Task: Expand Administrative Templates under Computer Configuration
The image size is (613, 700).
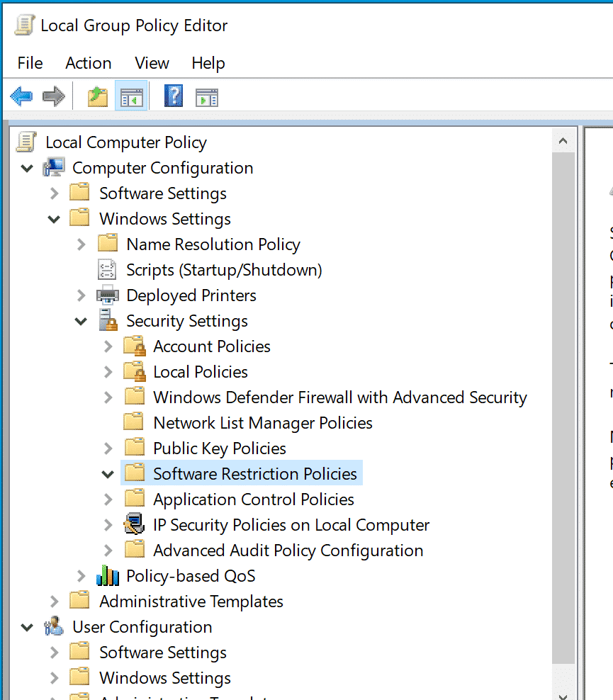Action: [x=55, y=602]
